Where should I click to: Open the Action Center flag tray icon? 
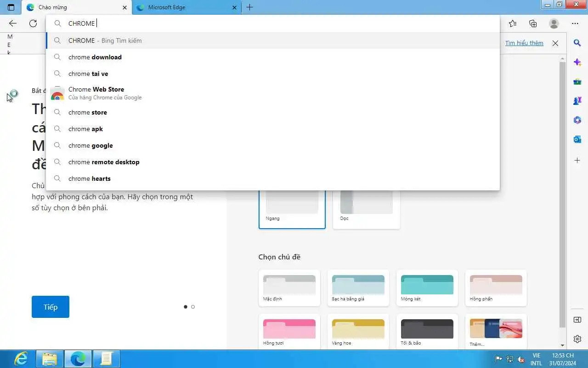[x=498, y=359]
